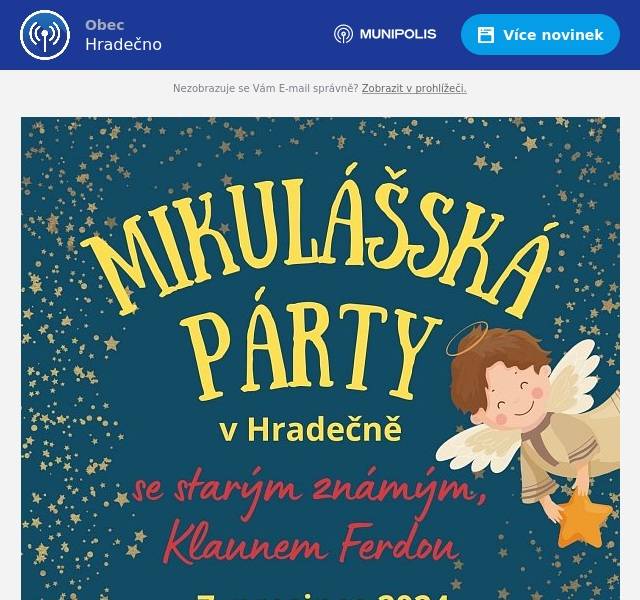
Task: Click the angel's white left wing
Action: (x=478, y=447)
